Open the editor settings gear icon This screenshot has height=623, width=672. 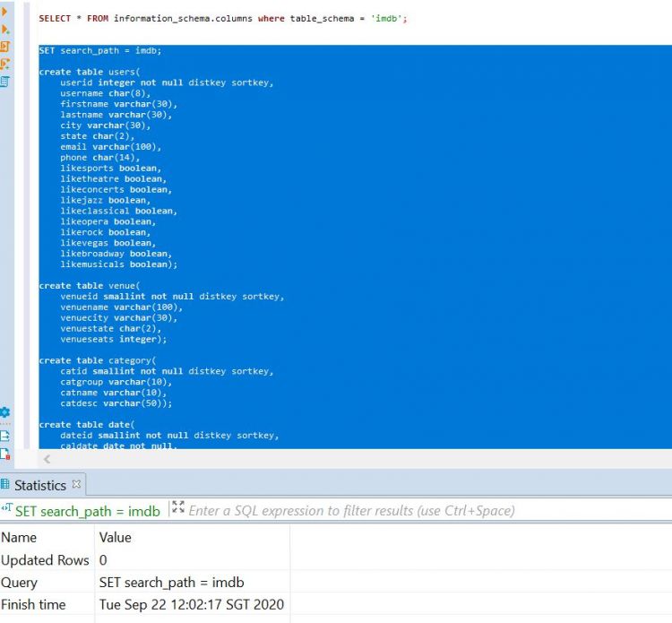[4, 412]
